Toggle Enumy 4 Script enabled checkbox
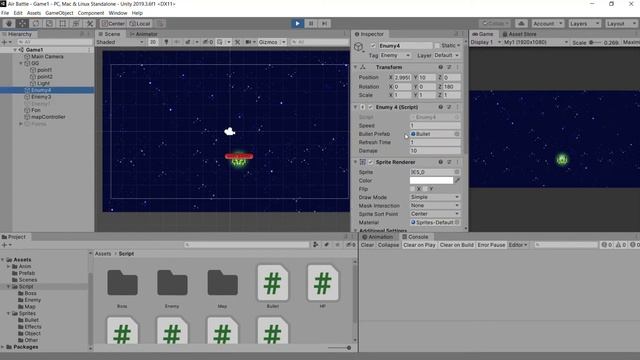The image size is (640, 360). [371, 107]
